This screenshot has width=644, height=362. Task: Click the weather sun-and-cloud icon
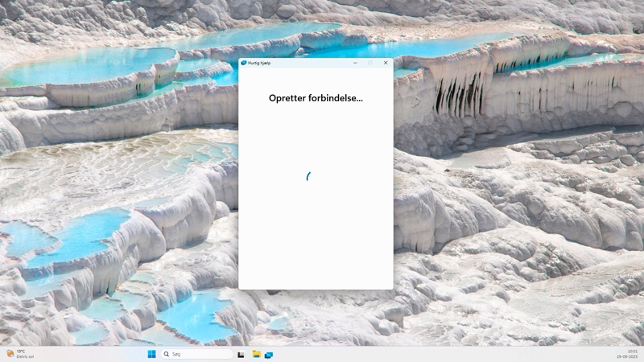[x=10, y=354]
